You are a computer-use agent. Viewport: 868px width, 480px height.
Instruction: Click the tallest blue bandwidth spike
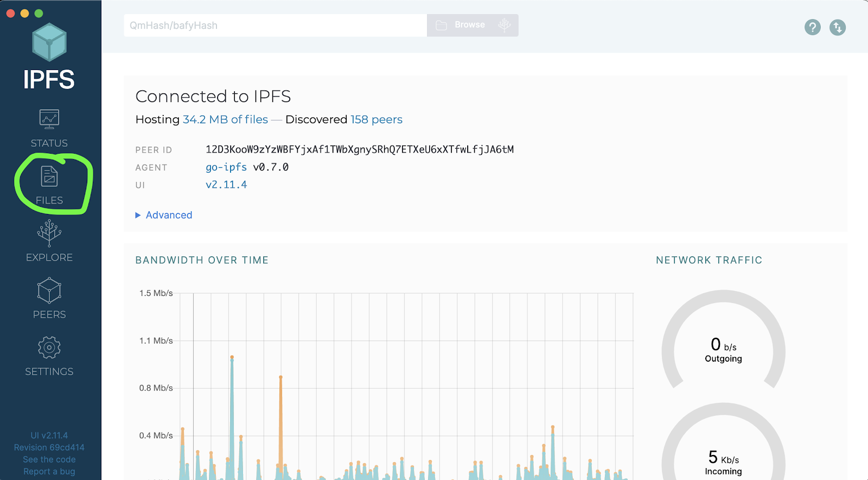click(232, 418)
